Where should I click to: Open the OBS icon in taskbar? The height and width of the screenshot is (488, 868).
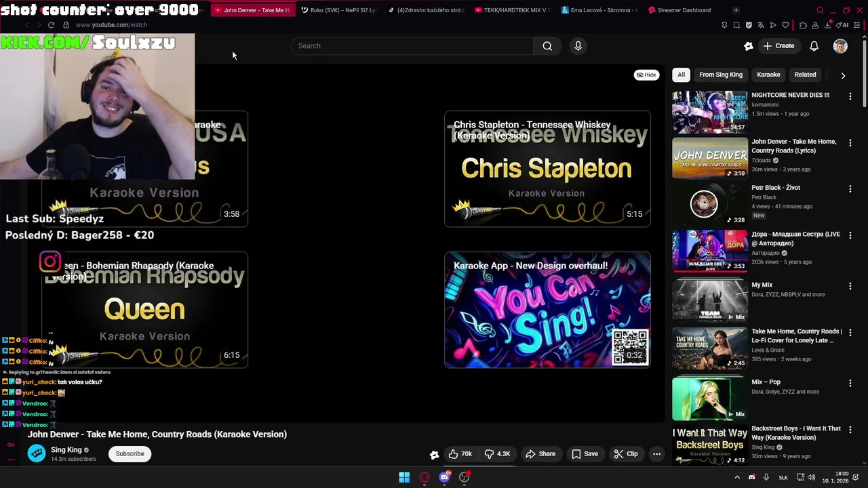tap(465, 477)
